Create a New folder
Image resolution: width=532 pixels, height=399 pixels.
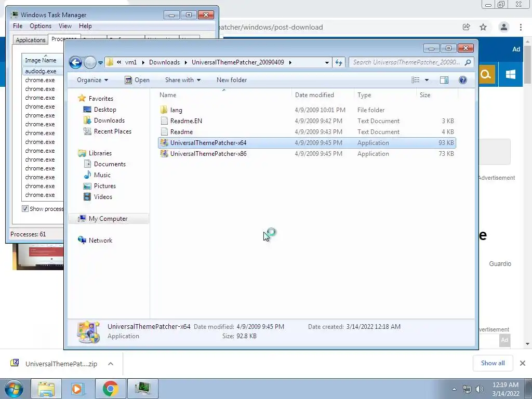(232, 80)
